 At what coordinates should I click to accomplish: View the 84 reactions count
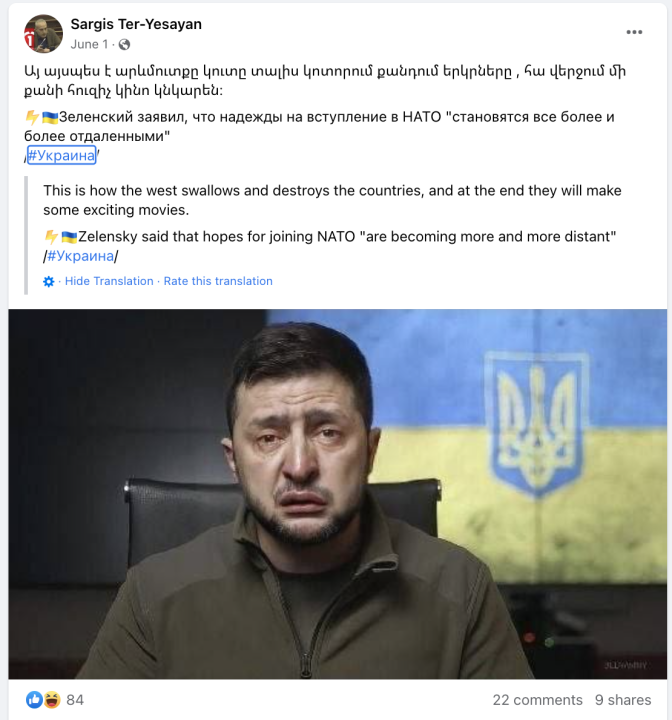click(75, 700)
